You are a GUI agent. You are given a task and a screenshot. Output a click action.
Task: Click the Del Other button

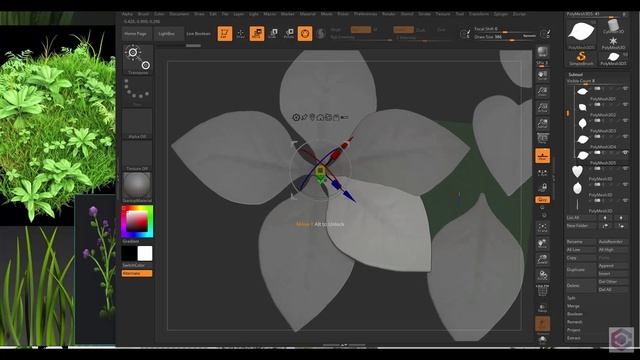pos(613,282)
